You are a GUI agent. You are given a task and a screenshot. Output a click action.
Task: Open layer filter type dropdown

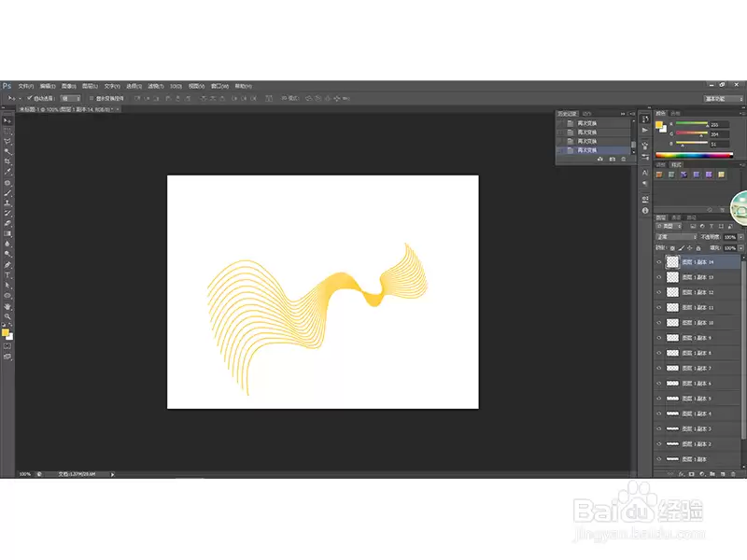coord(669,226)
